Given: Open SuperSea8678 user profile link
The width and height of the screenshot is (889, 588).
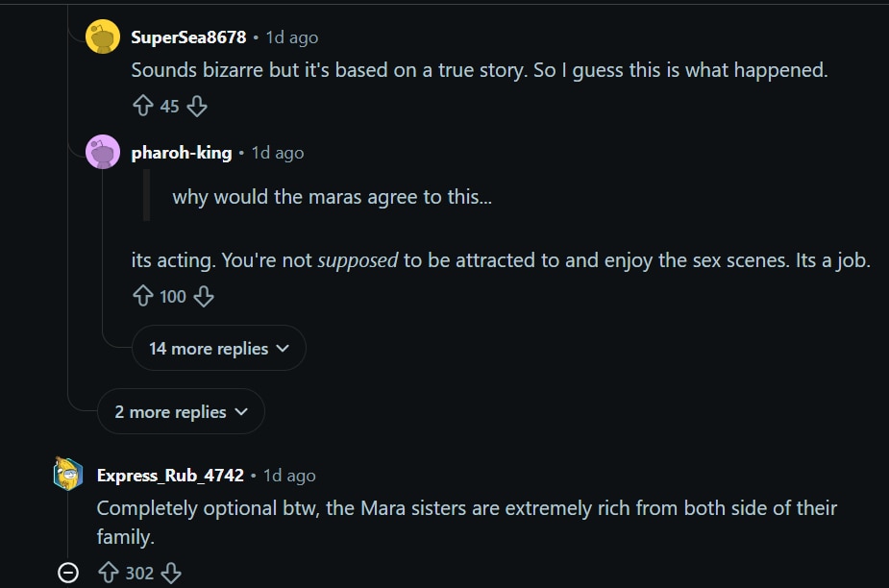Looking at the screenshot, I should [188, 37].
